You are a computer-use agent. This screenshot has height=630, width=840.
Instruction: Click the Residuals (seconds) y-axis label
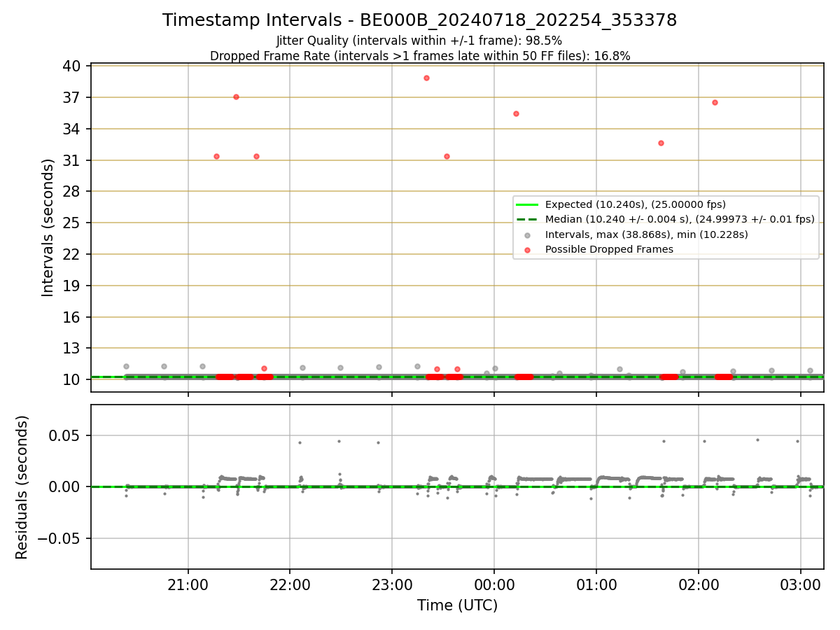(22, 487)
